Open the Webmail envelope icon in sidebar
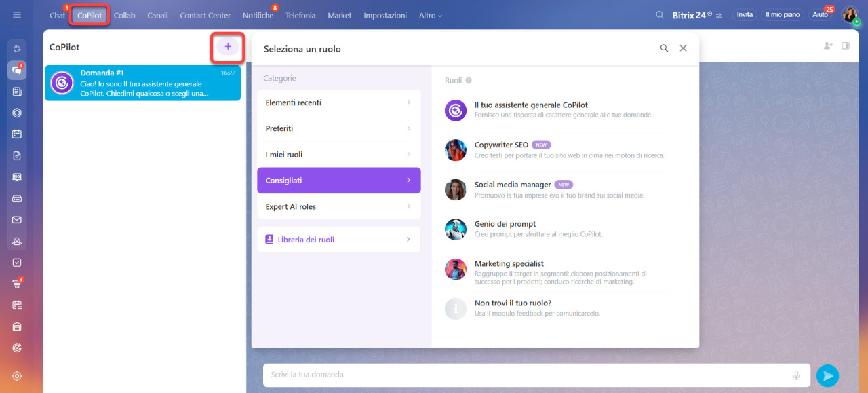 click(17, 220)
